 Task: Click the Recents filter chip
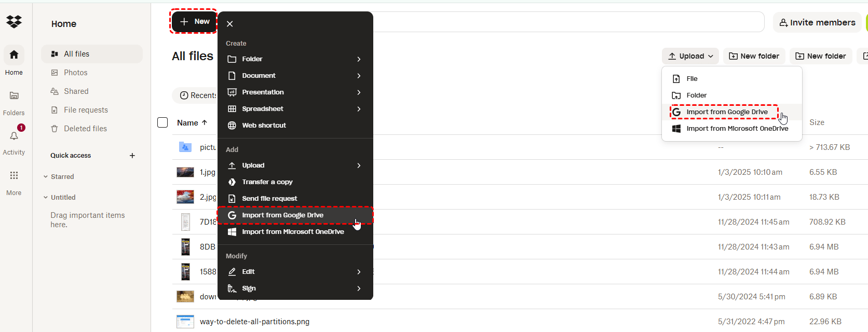(x=196, y=95)
